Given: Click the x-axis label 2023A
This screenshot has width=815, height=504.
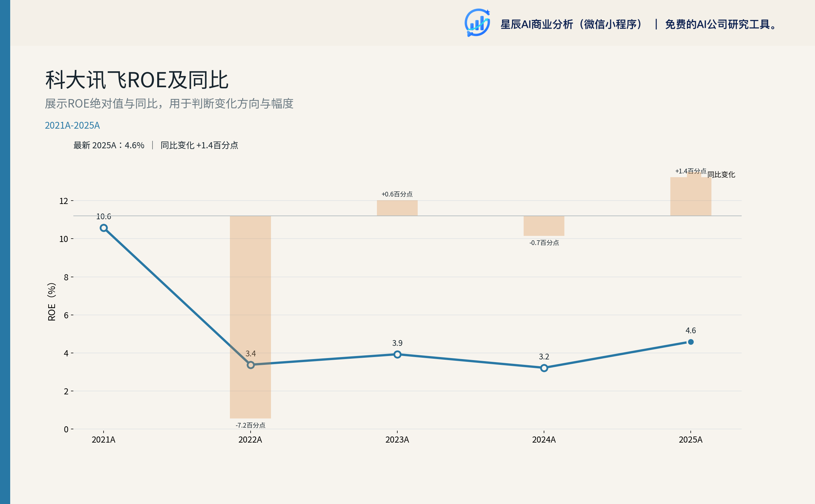Looking at the screenshot, I should coord(397,440).
